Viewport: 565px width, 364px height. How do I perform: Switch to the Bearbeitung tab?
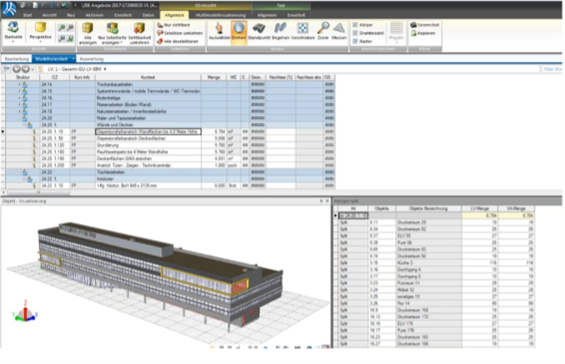[x=17, y=59]
